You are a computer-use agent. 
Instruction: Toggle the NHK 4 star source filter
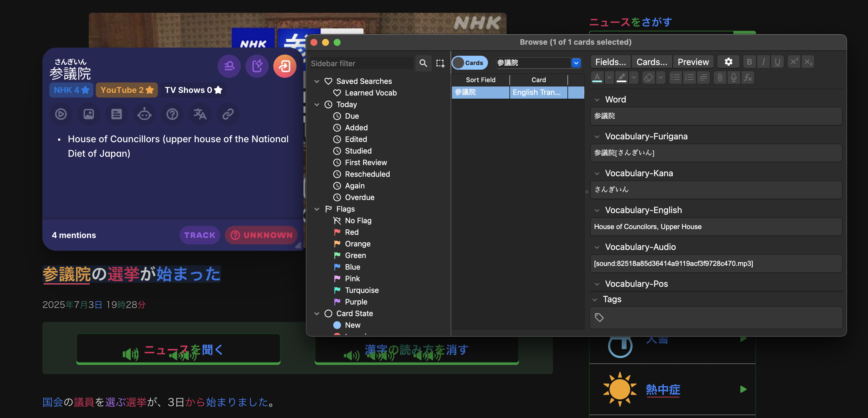[x=71, y=90]
